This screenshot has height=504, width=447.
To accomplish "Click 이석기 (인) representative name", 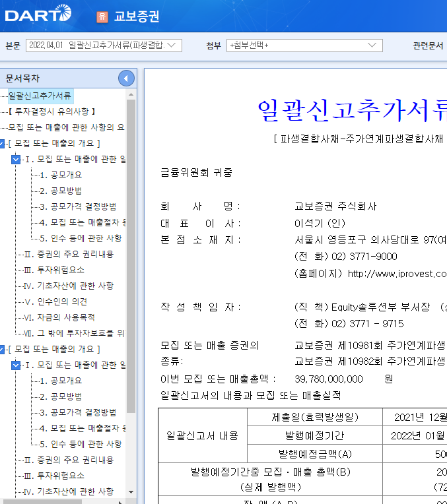I will point(320,223).
